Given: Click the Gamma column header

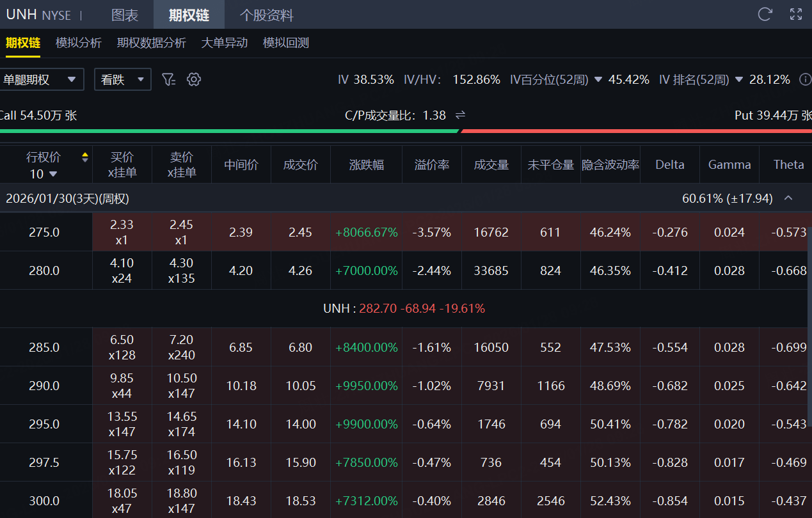Looking at the screenshot, I should click(729, 165).
